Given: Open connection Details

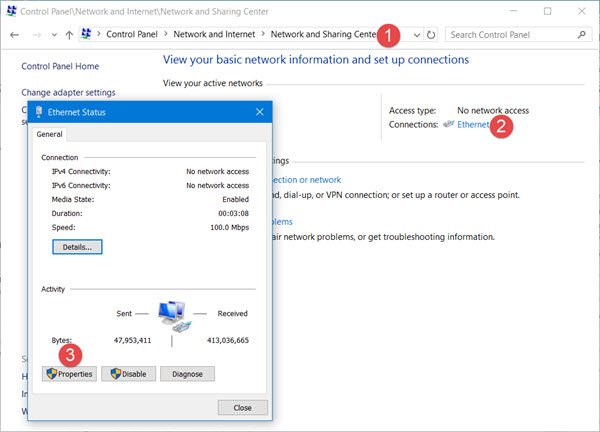Looking at the screenshot, I should pyautogui.click(x=77, y=246).
